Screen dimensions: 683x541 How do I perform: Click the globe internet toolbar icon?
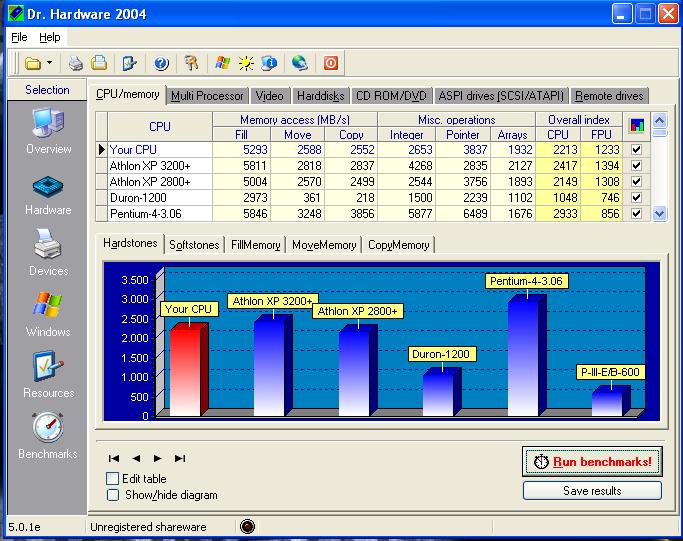coord(300,63)
